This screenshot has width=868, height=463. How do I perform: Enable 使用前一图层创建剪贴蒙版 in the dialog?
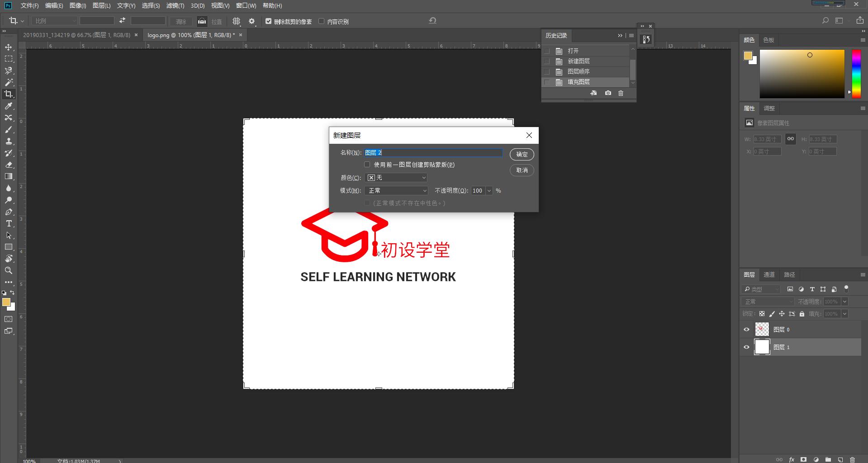point(367,164)
